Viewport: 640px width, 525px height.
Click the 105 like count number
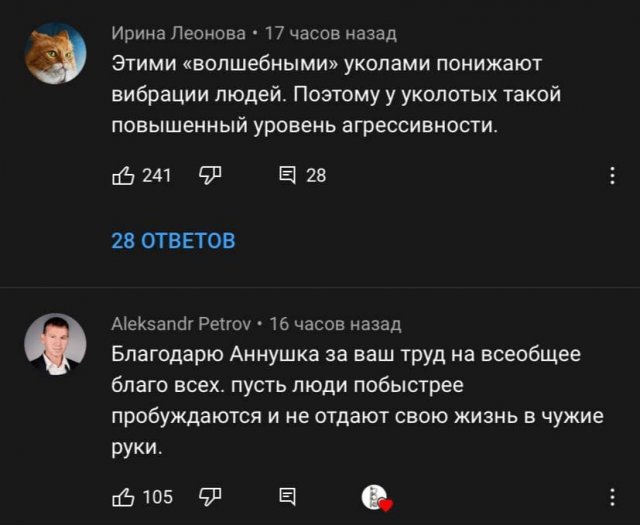[157, 497]
